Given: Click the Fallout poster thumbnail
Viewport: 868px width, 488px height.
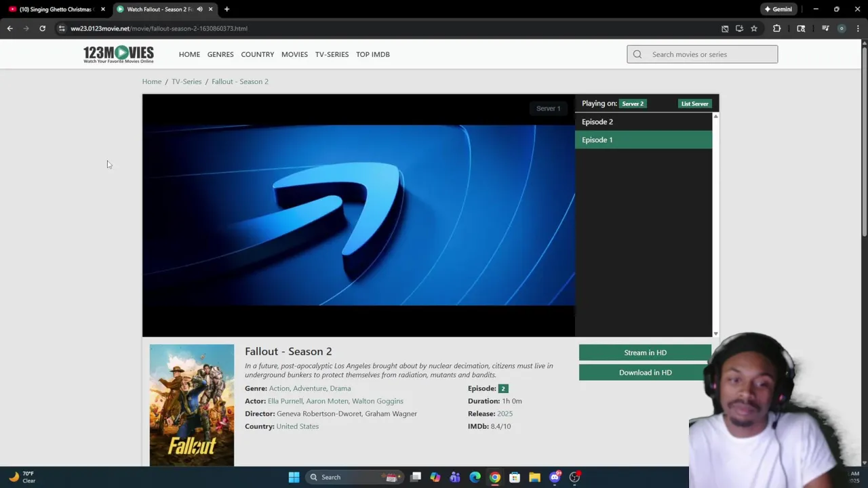Looking at the screenshot, I should point(192,405).
